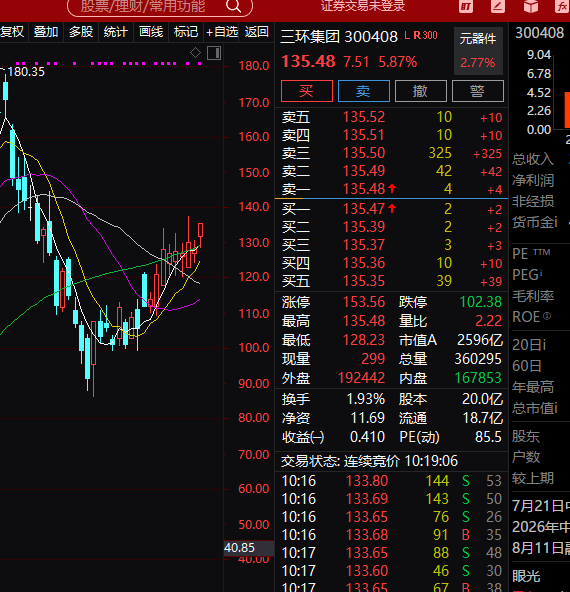Click 跌停 price 102.38

481,302
